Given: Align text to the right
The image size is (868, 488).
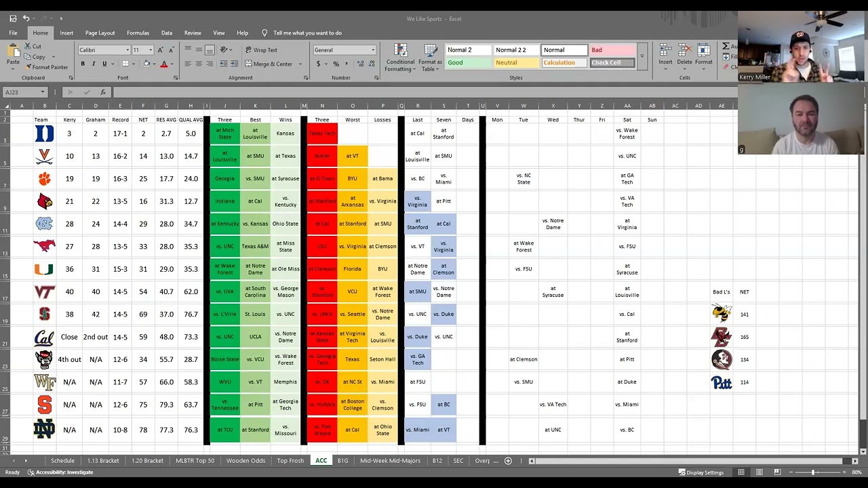Looking at the screenshot, I should tap(210, 64).
